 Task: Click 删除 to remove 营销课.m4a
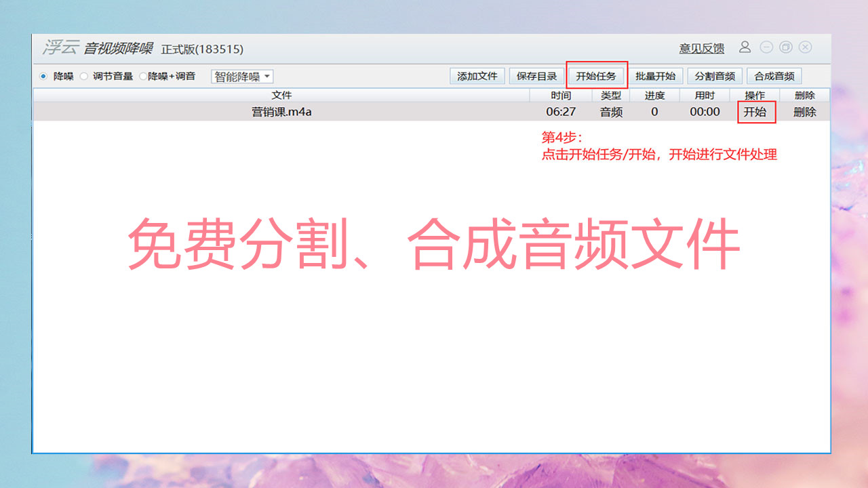point(804,112)
